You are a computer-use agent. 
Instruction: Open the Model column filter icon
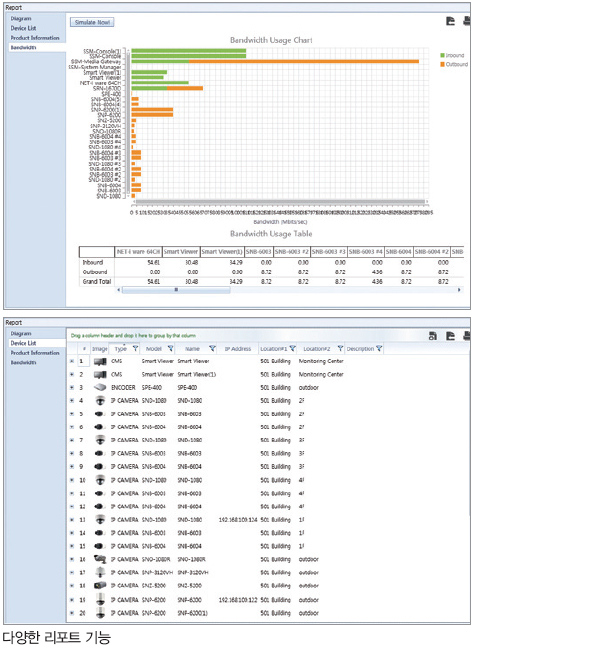click(167, 349)
